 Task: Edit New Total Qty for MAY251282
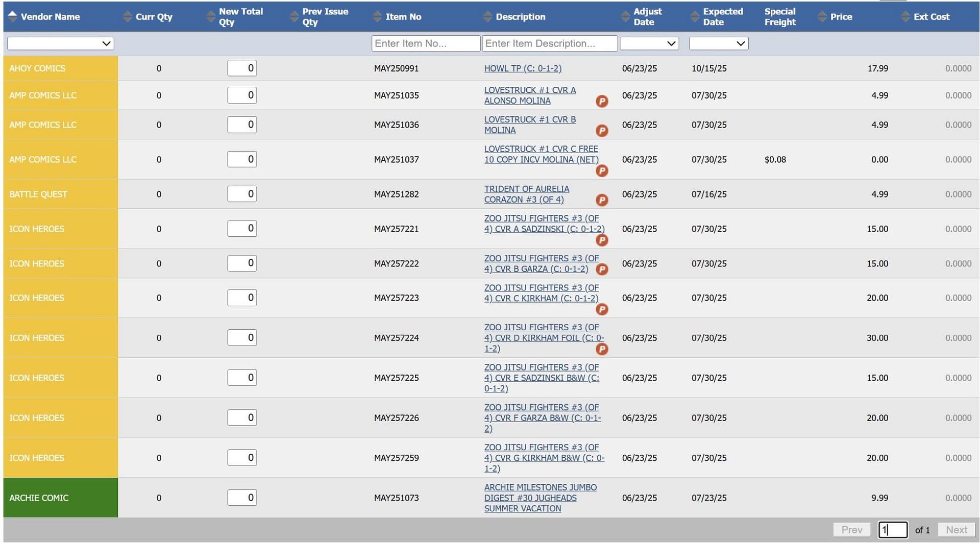242,194
